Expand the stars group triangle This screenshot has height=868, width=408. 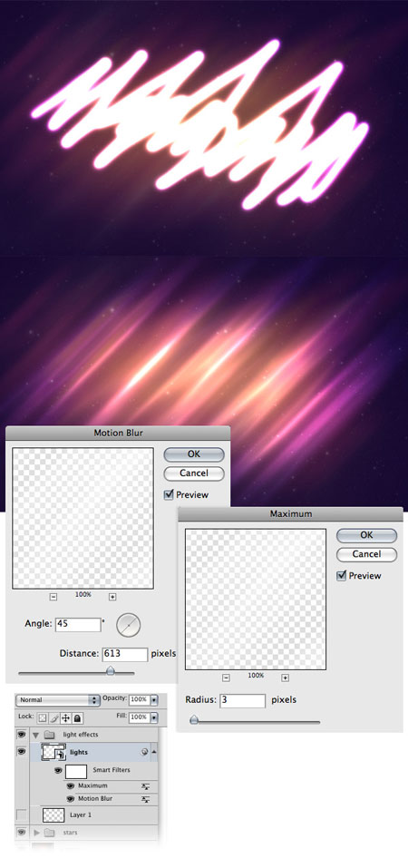coord(37,832)
